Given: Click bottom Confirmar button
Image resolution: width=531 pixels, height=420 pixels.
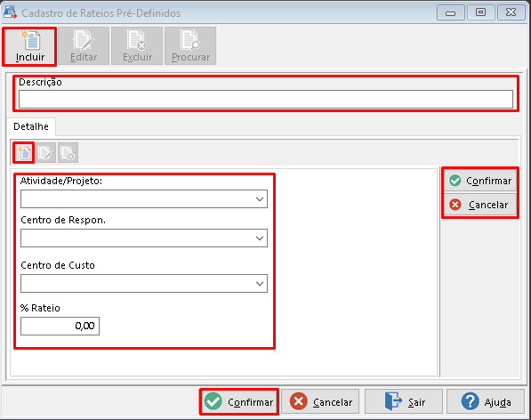Looking at the screenshot, I should (x=239, y=402).
